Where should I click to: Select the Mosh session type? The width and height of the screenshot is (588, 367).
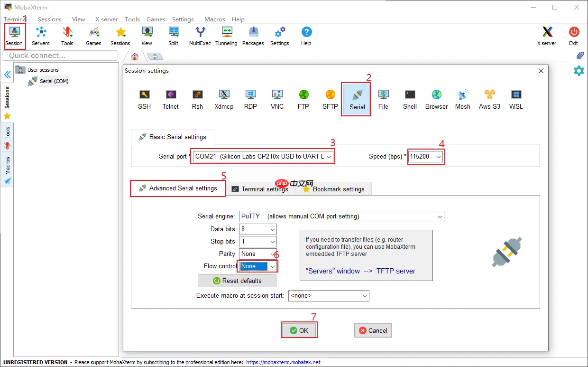pyautogui.click(x=463, y=99)
